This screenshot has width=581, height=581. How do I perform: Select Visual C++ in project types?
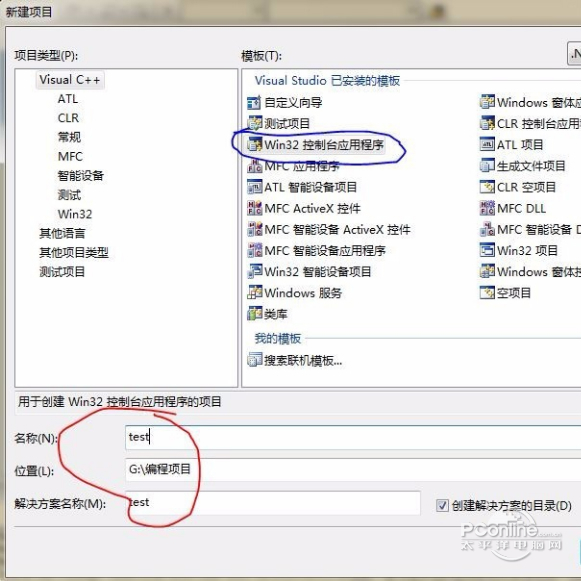70,80
